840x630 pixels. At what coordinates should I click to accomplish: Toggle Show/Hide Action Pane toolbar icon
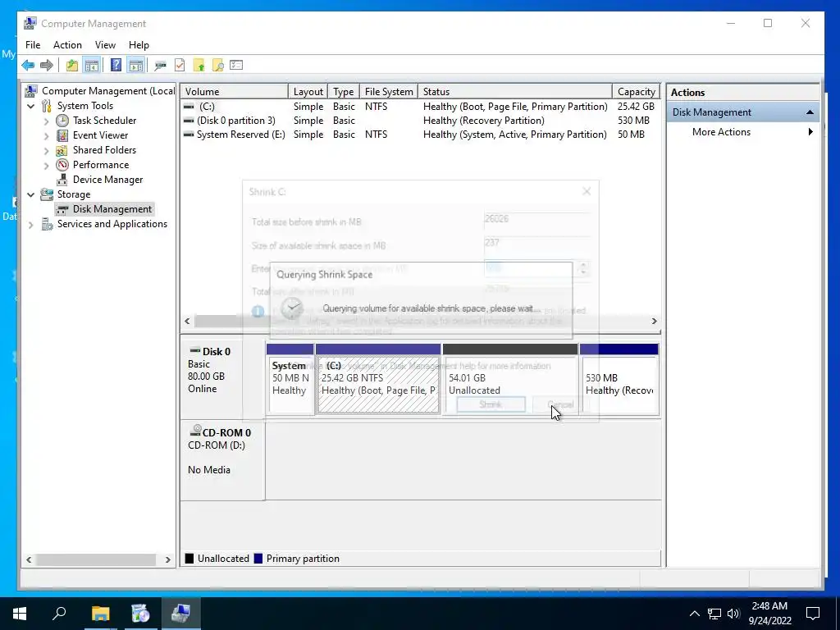pyautogui.click(x=136, y=66)
